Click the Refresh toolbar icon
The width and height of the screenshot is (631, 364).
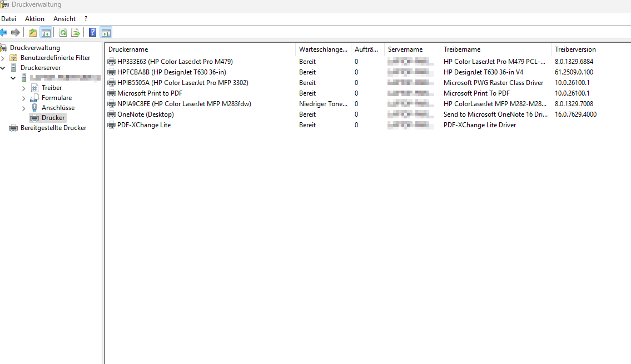click(63, 32)
